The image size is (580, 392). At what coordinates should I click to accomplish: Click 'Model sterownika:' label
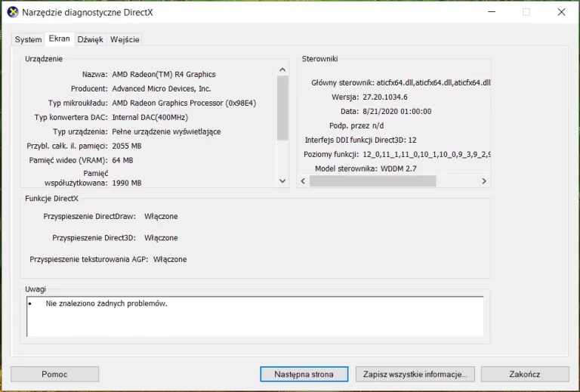click(346, 168)
